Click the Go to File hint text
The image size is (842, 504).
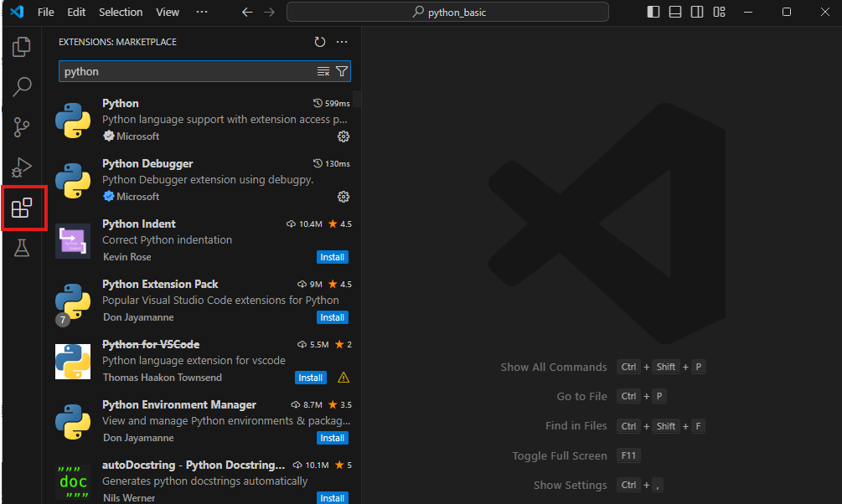tap(581, 396)
